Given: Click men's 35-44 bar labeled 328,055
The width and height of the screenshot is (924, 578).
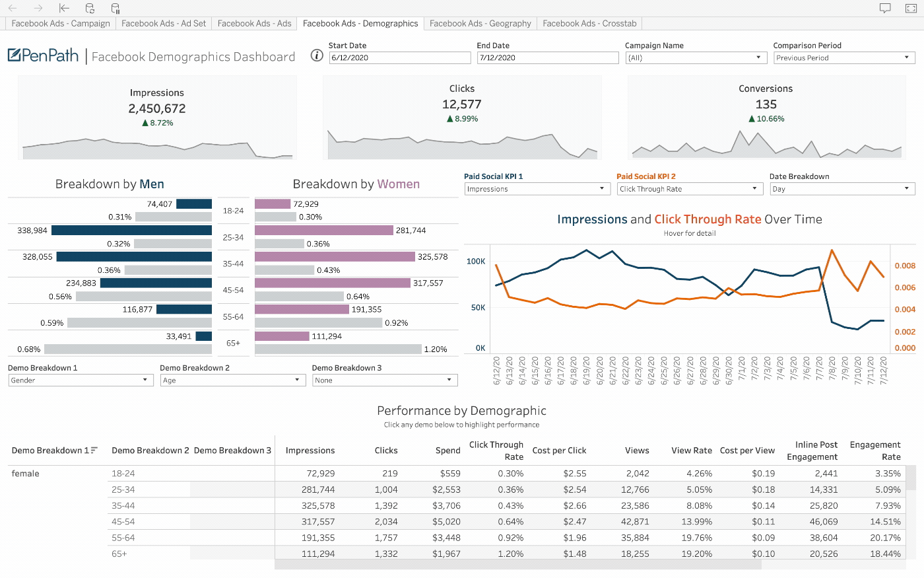Looking at the screenshot, I should click(134, 256).
